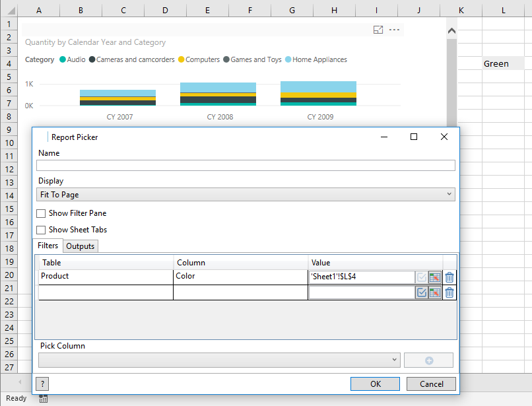The height and width of the screenshot is (406, 532).
Task: Open the range selector on the second filter row
Action: point(435,292)
